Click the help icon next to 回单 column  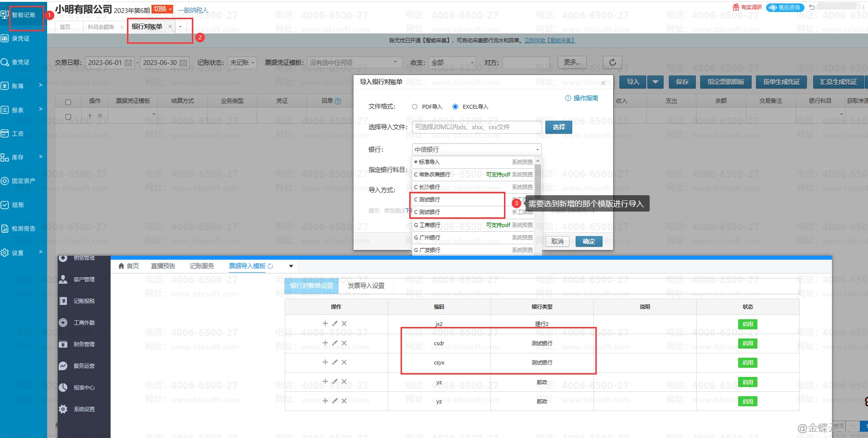(338, 101)
